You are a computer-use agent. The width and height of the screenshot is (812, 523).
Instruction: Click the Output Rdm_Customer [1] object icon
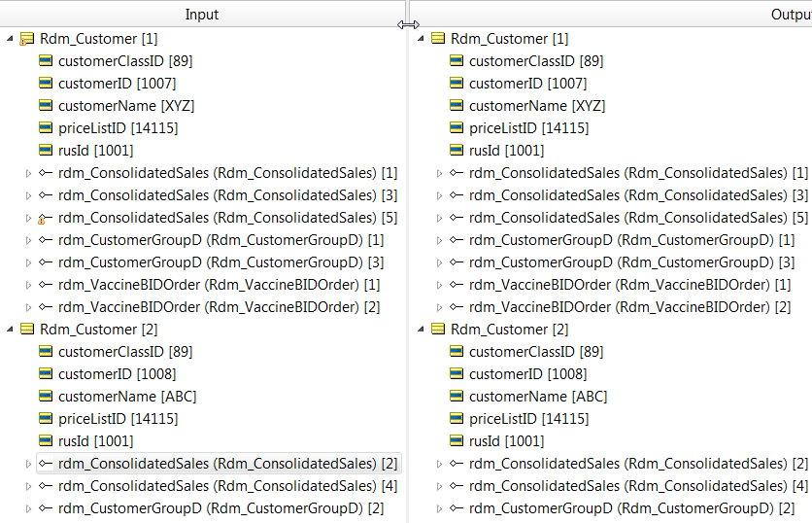[x=438, y=38]
